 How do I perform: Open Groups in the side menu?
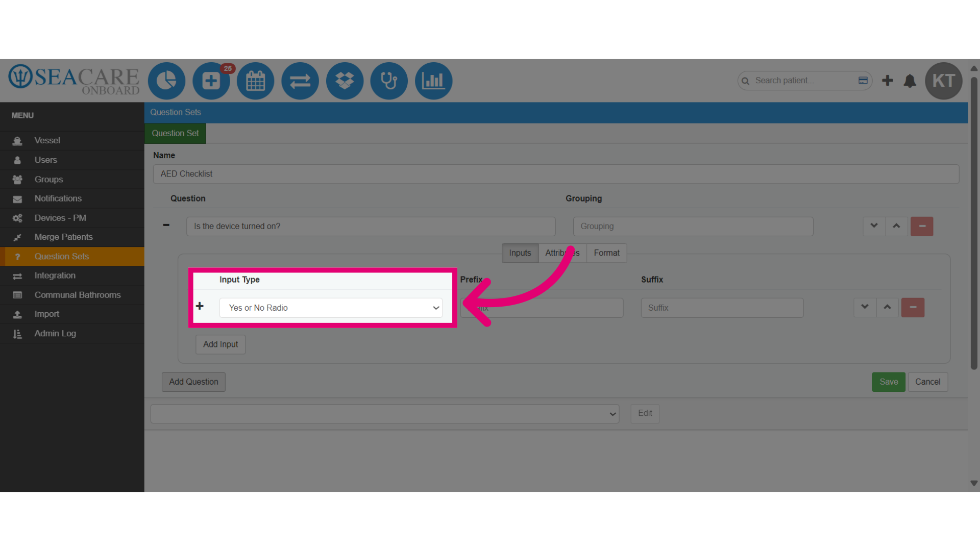[x=72, y=179]
